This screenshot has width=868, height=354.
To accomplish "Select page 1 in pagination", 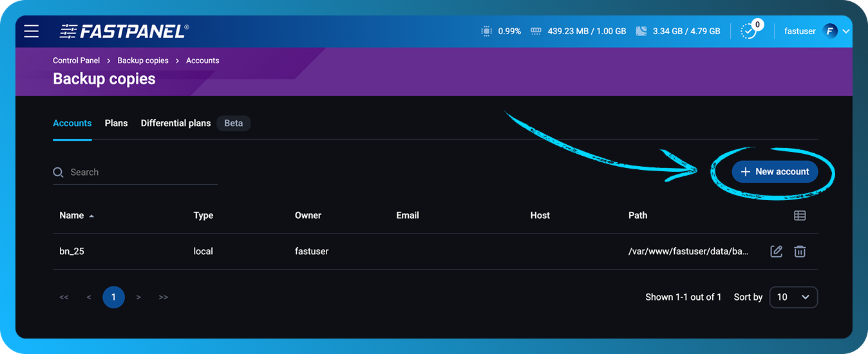I will 113,297.
